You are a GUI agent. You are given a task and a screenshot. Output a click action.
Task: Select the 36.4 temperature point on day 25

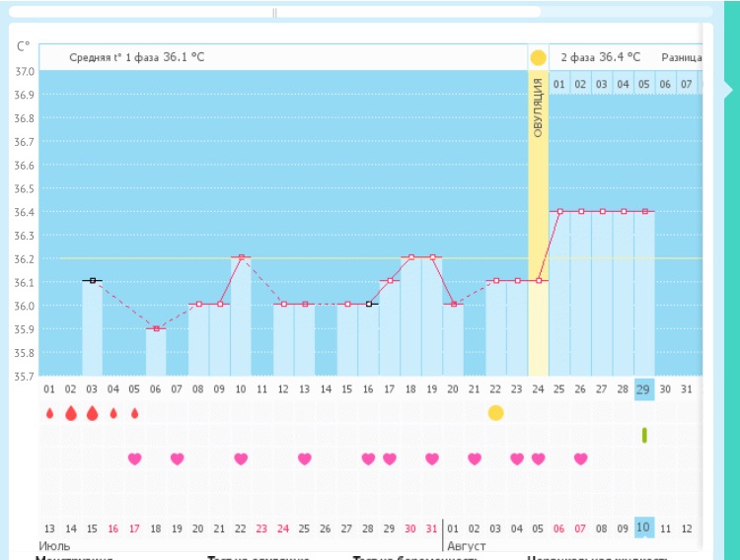click(559, 211)
